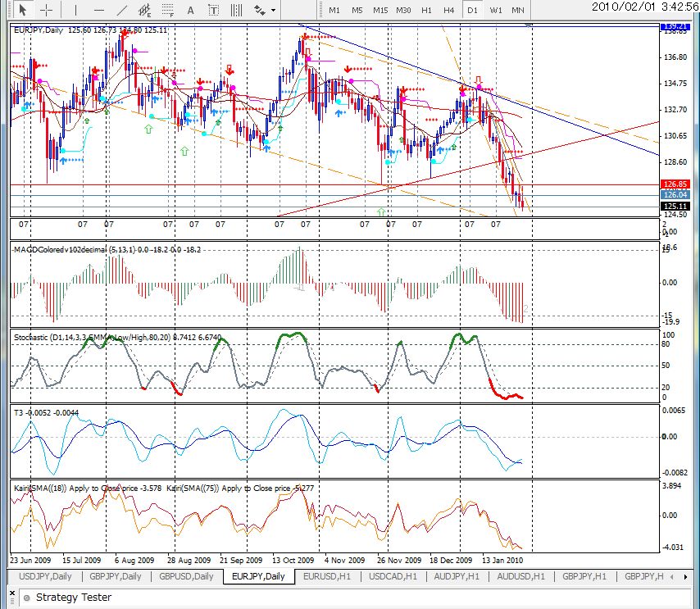Switch chart to M1 timeframe
Screen dimensions: 700x609
(334, 10)
